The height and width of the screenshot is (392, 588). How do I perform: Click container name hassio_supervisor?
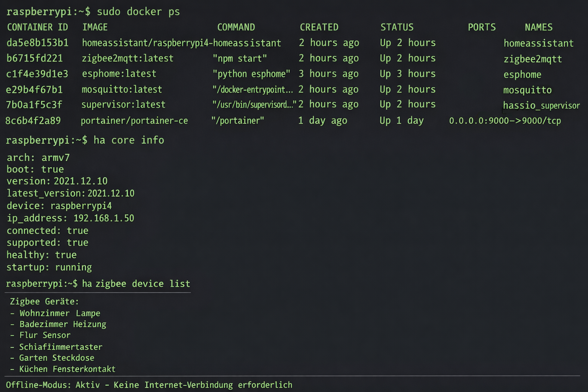[541, 106]
